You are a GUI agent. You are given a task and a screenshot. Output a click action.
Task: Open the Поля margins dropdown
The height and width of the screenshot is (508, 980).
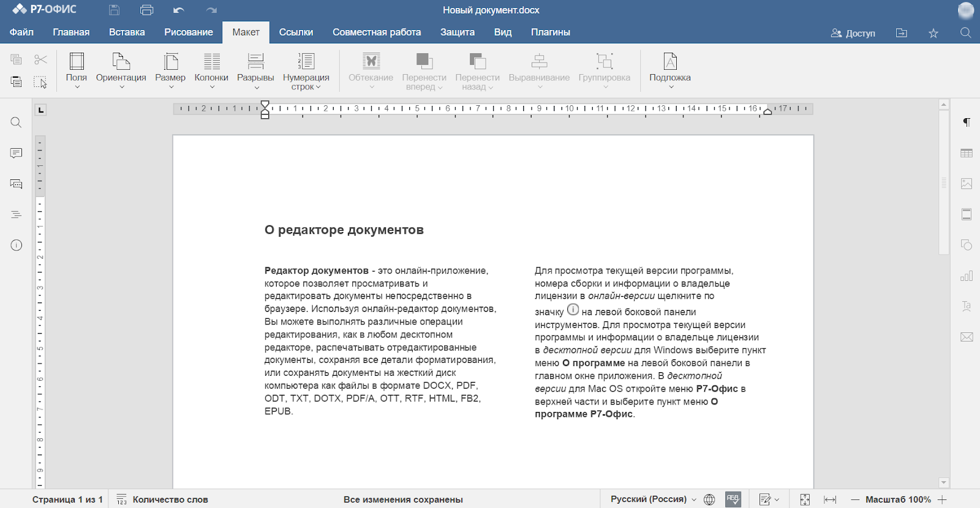[77, 71]
